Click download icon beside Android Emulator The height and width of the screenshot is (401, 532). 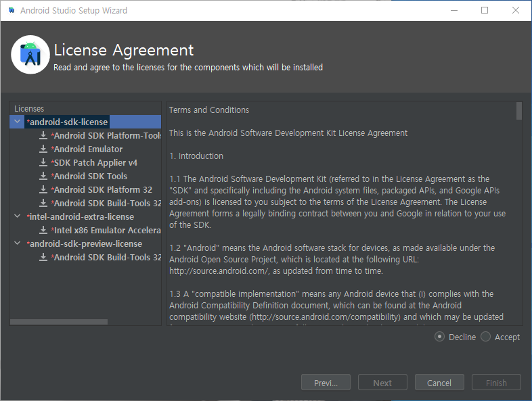click(x=43, y=149)
